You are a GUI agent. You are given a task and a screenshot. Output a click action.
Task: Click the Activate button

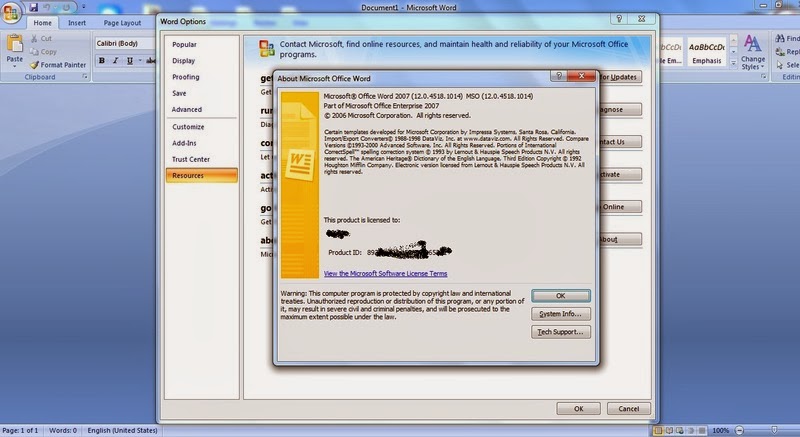619,174
